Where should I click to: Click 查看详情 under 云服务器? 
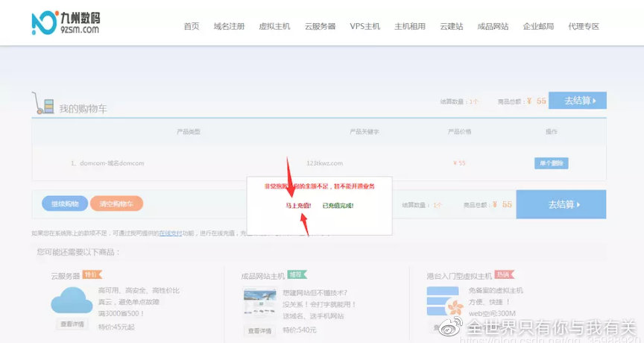click(x=72, y=324)
